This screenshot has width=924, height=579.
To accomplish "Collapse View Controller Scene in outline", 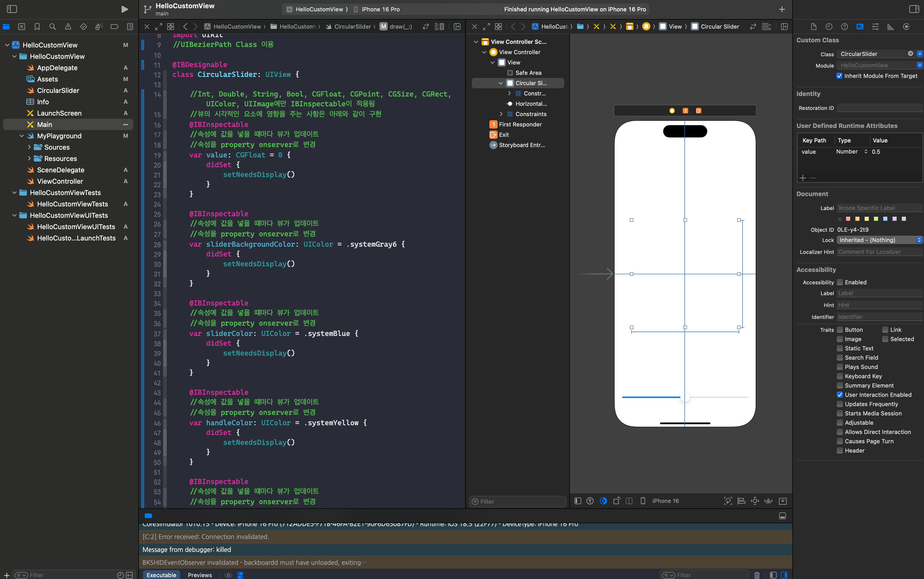I will [x=476, y=42].
